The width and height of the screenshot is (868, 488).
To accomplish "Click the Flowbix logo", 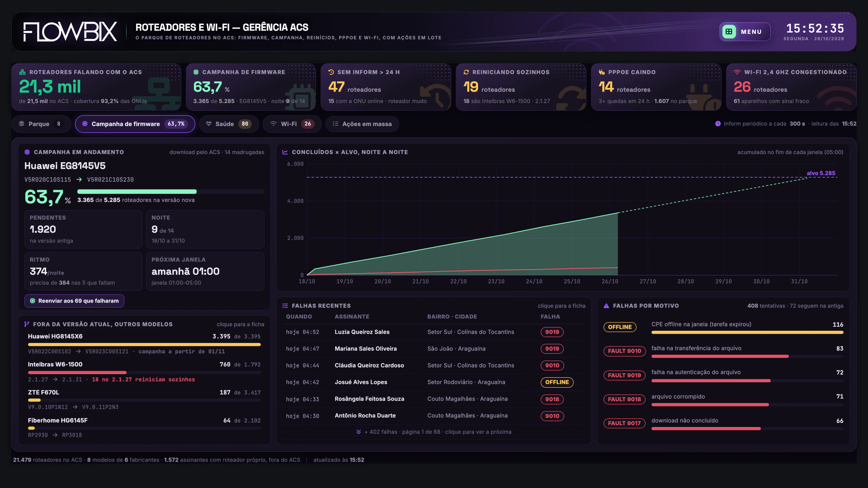I will tap(70, 32).
